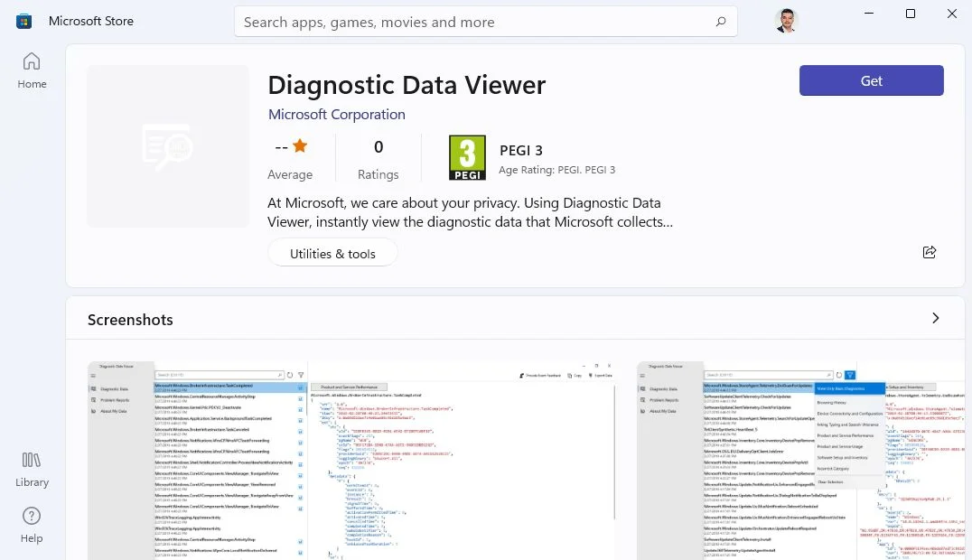Viewport: 972px width, 560px height.
Task: Click the Diagnostic Data Viewer title
Action: (x=407, y=85)
